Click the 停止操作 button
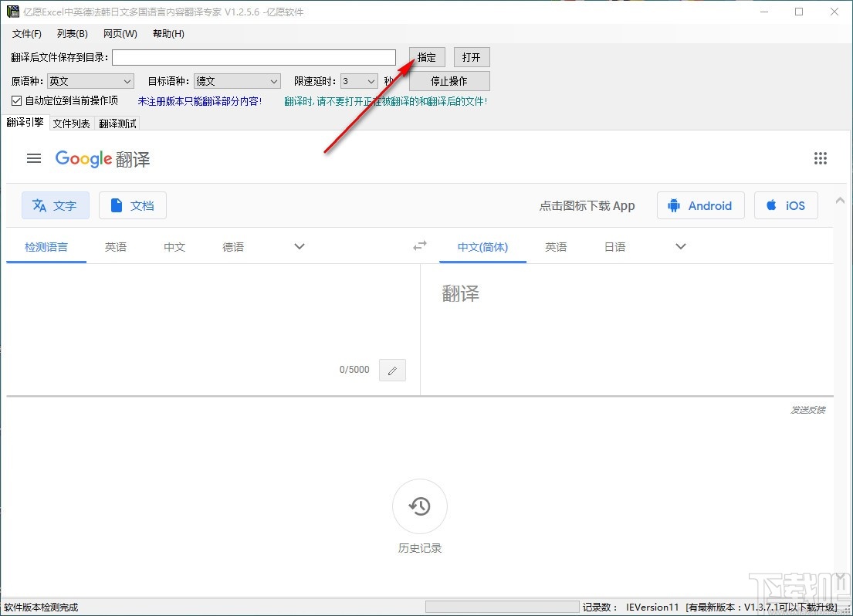 (450, 80)
